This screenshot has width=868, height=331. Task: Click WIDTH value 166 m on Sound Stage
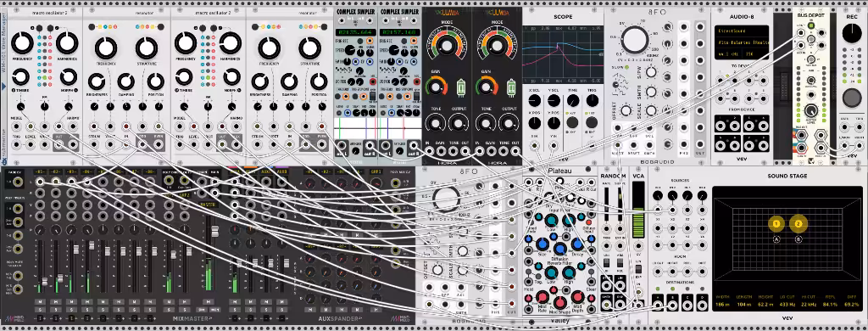click(722, 305)
